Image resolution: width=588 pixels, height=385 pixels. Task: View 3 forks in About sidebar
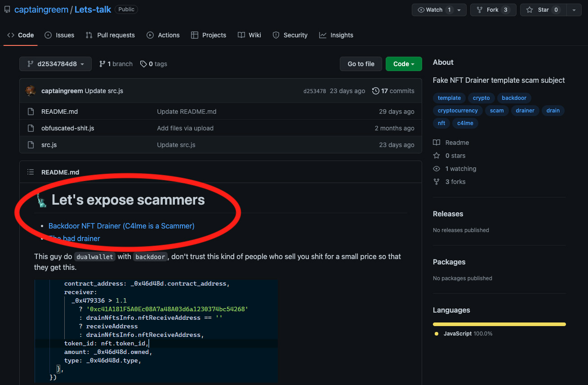click(x=449, y=182)
